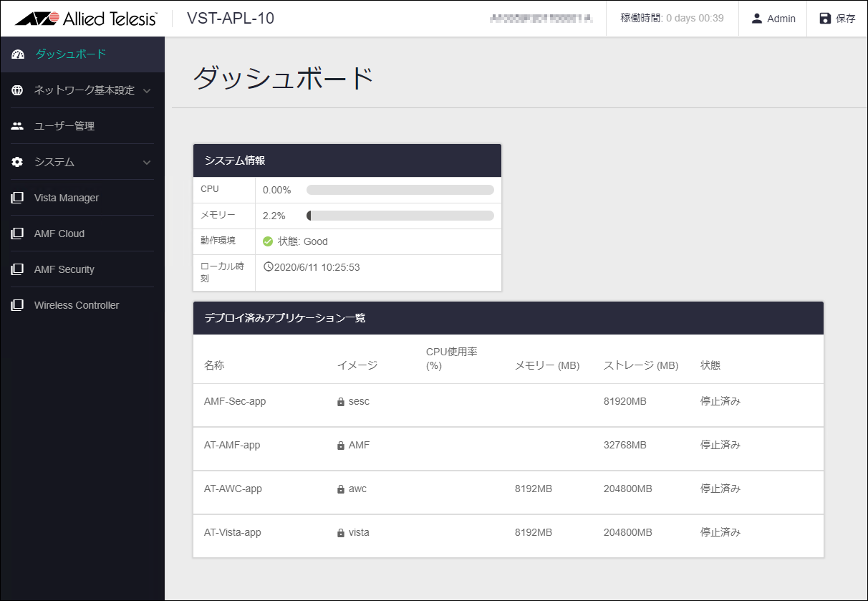Click the 稼働時間 uptime display
868x601 pixels.
click(x=672, y=18)
